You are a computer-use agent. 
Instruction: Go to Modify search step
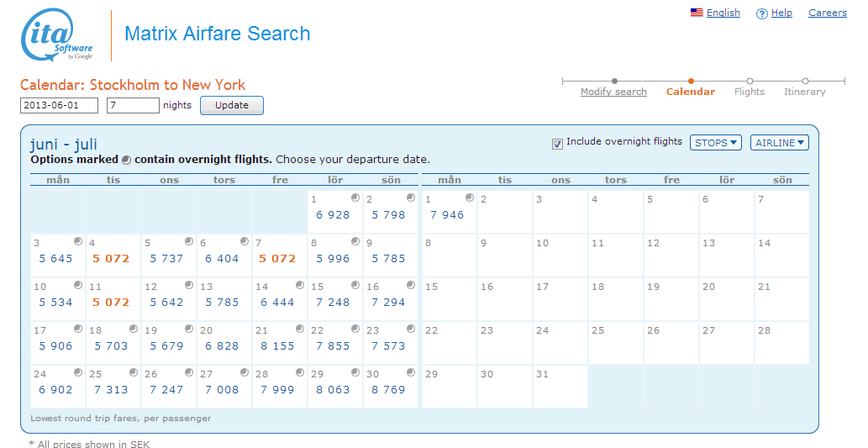(x=613, y=92)
